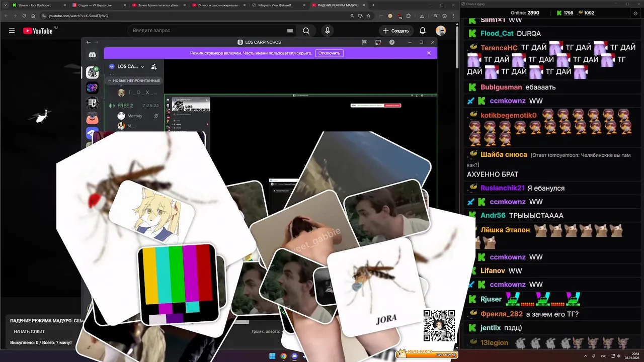The height and width of the screenshot is (362, 644).
Task: Open chat user Rjuser
Action: tap(491, 299)
